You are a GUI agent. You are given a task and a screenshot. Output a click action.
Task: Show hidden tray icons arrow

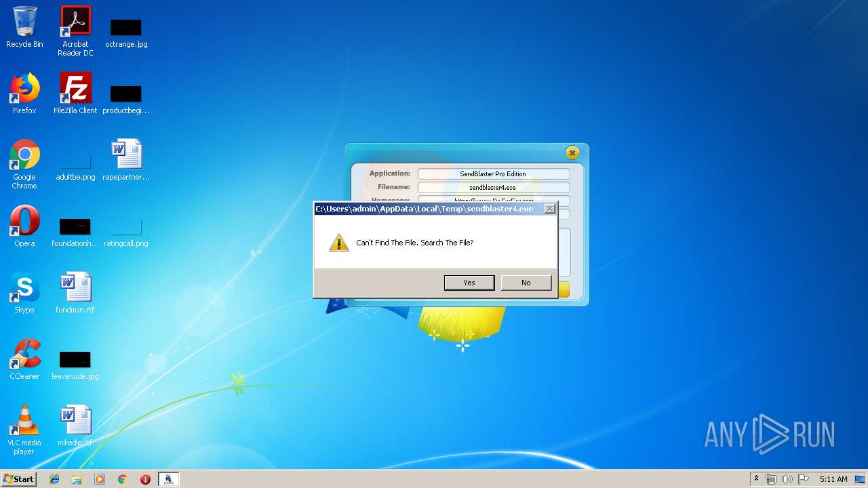[x=756, y=479]
